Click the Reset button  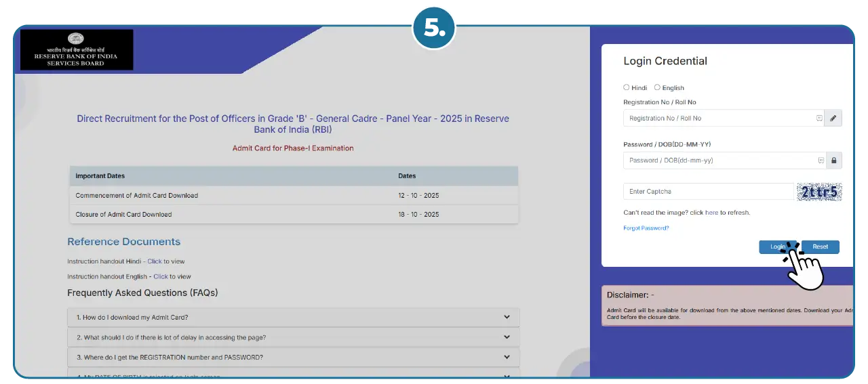[821, 247]
